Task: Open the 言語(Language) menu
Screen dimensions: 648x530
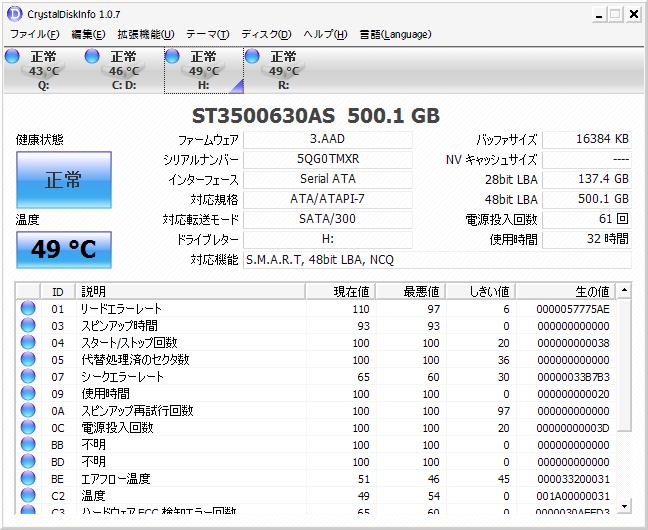Action: coord(395,34)
